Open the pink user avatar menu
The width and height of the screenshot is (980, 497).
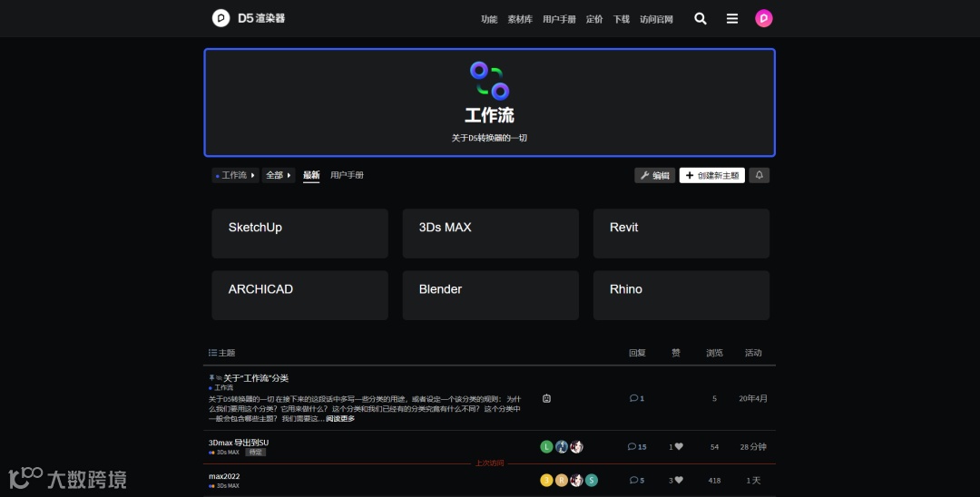764,18
